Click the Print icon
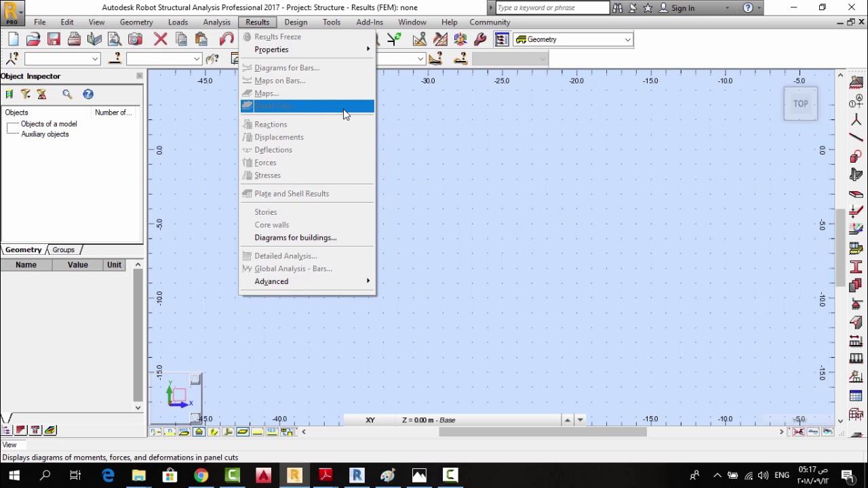Viewport: 868px width, 488px height. [74, 39]
